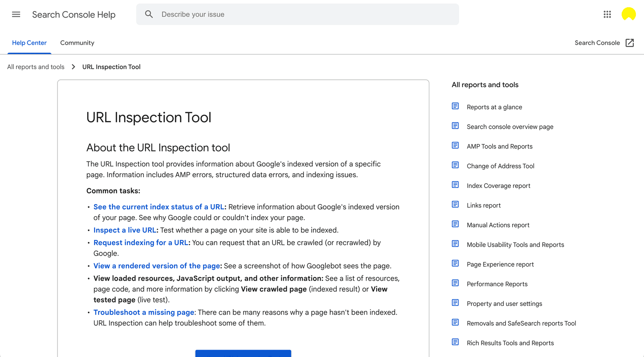Viewport: 644px width, 357px height.
Task: Open Property and user settings article
Action: (504, 304)
